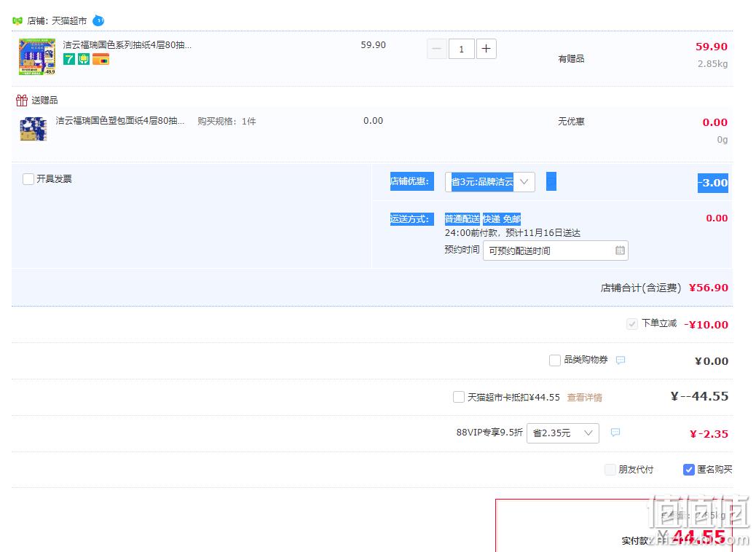Image resolution: width=756 pixels, height=552 pixels.
Task: Click the -¥10.00 order discount amount
Action: tap(706, 325)
